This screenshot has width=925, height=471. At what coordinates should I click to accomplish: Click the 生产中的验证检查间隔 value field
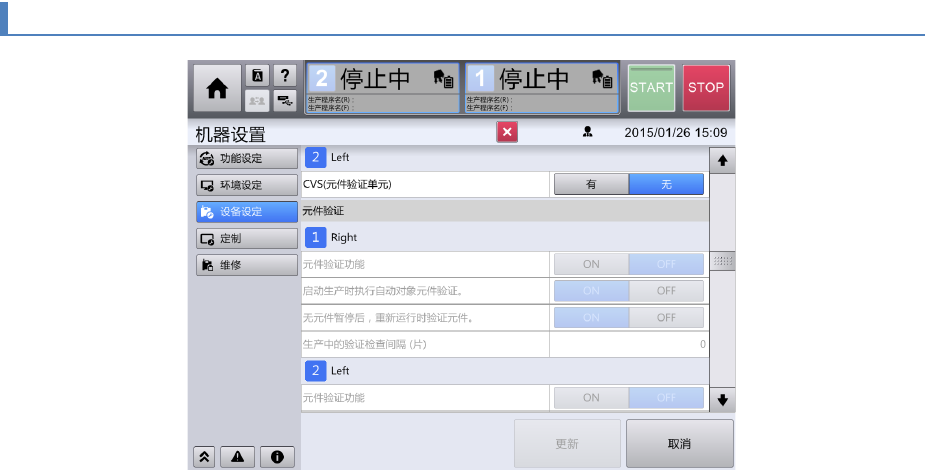[x=629, y=344]
